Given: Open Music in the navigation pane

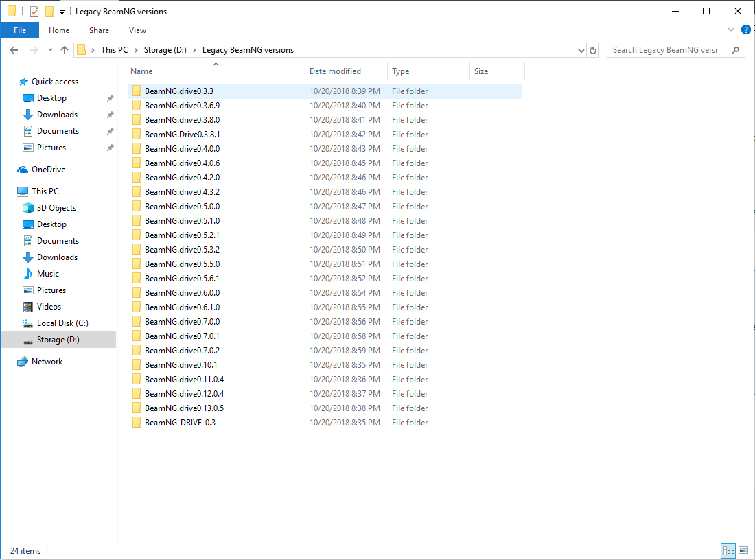Looking at the screenshot, I should tap(47, 274).
